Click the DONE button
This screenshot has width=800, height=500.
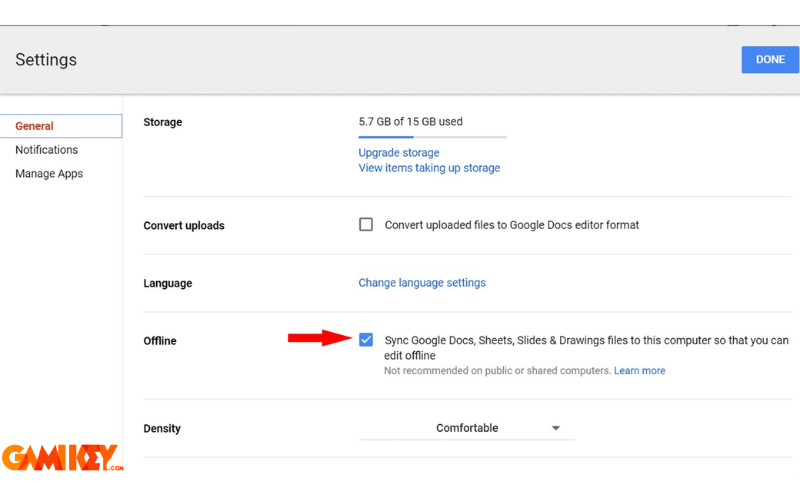pos(770,60)
